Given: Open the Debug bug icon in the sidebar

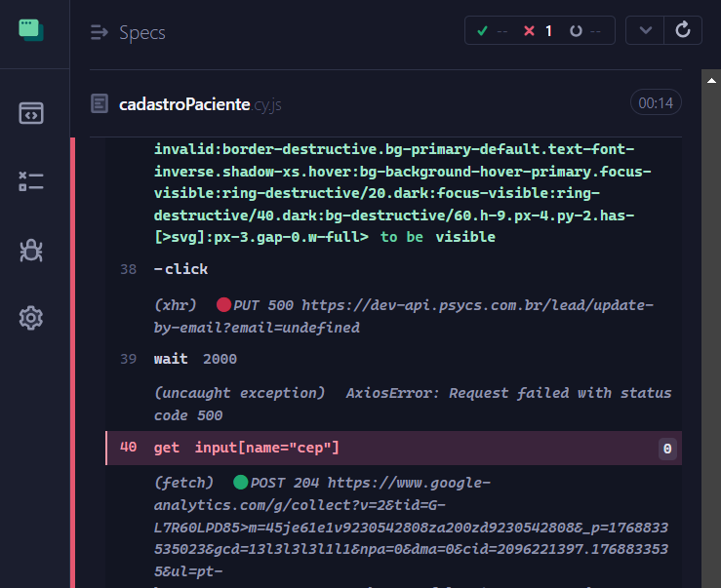Looking at the screenshot, I should 31,250.
